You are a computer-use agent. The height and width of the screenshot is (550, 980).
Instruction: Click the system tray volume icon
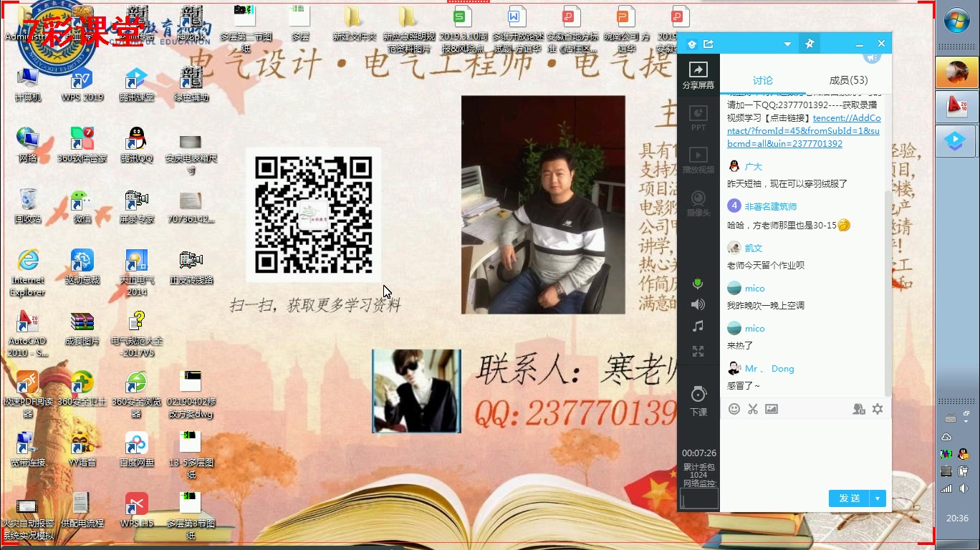(964, 489)
